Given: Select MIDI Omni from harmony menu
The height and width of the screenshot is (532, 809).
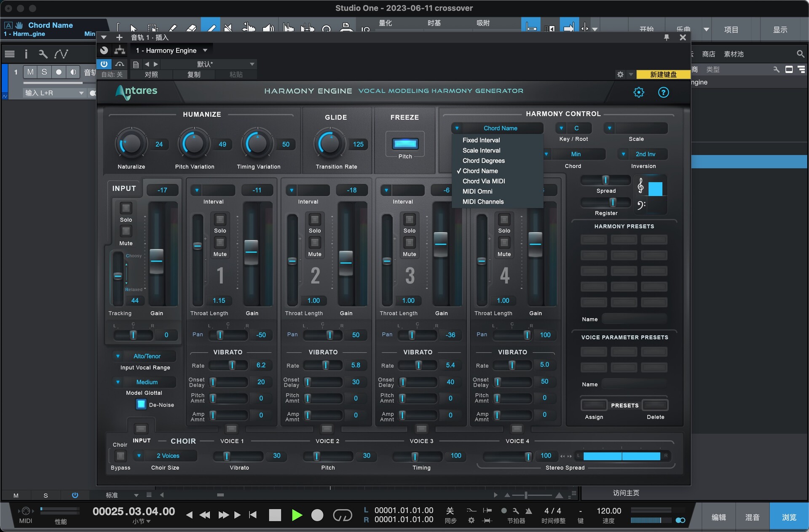Looking at the screenshot, I should tap(477, 191).
